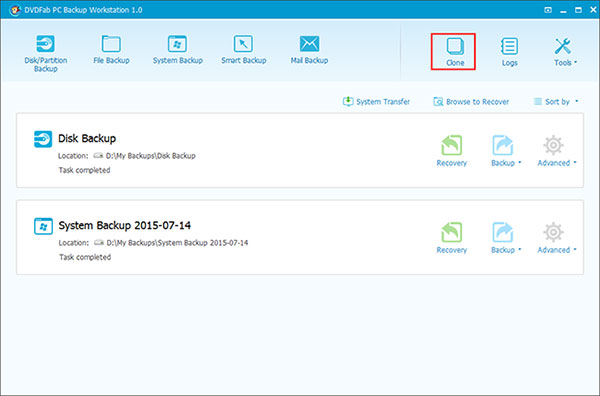Open Browse to Recover
Screen dimensions: 600x396
(x=471, y=102)
